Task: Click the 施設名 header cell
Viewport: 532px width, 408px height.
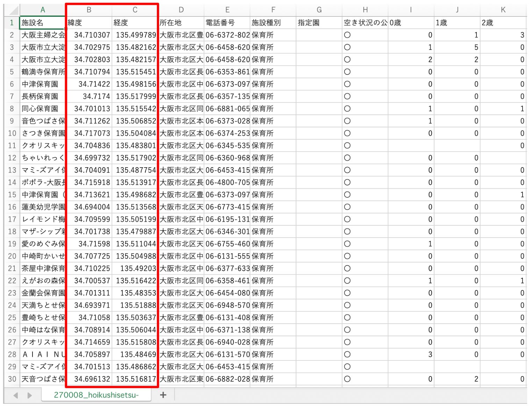Action: click(43, 23)
